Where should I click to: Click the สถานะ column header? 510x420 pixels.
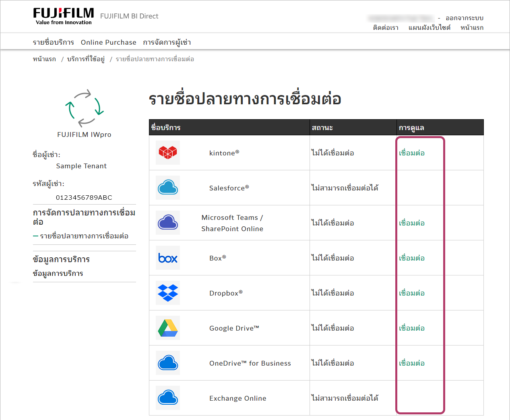[322, 128]
